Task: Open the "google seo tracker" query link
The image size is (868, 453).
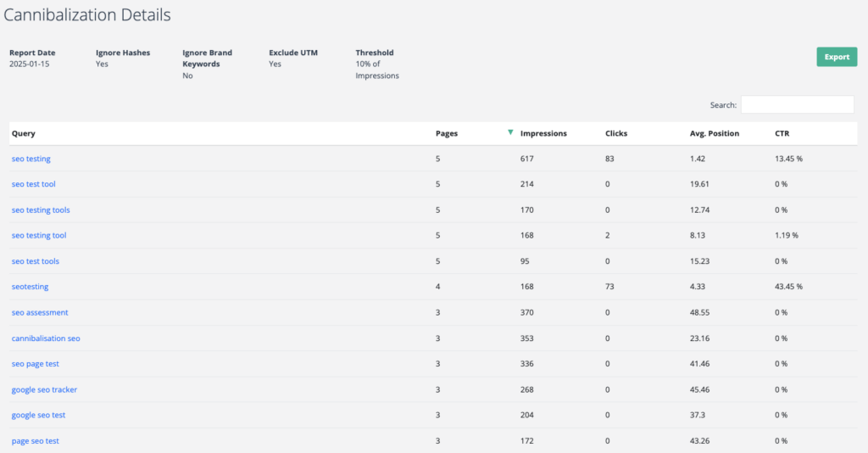Action: (x=44, y=389)
